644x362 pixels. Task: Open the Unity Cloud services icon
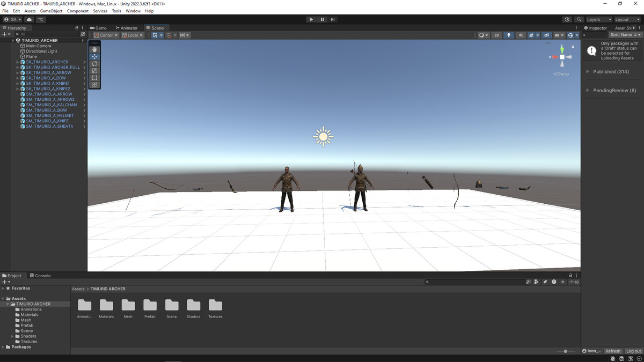[x=29, y=19]
